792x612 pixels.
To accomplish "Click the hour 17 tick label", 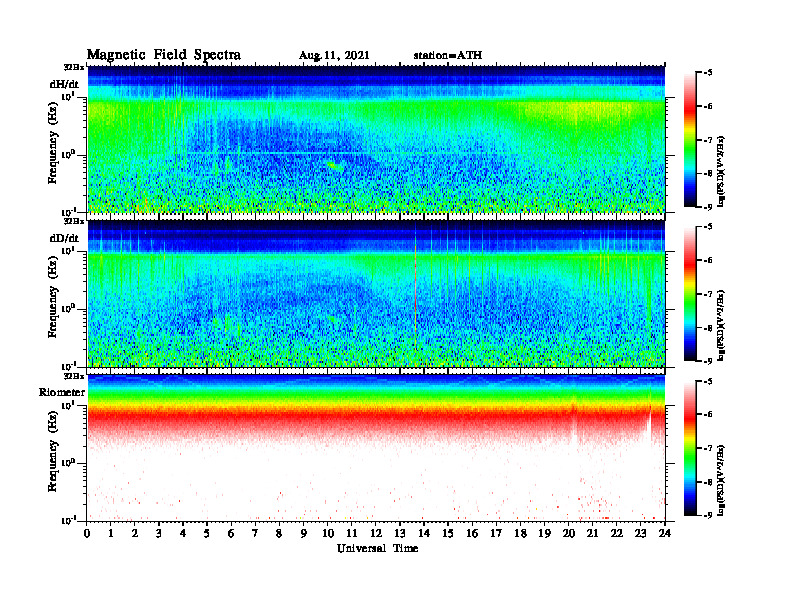I will point(496,533).
